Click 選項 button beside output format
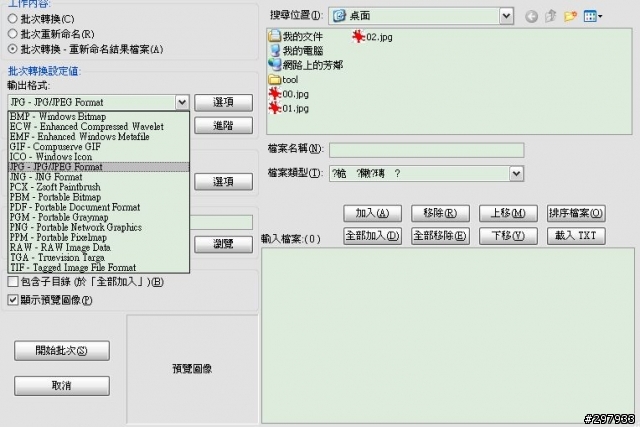 tap(223, 102)
